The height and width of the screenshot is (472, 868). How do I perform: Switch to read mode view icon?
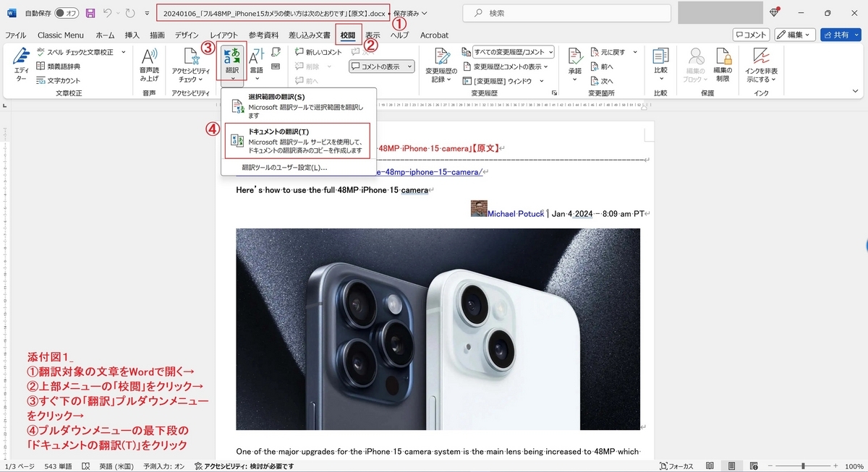coord(710,466)
